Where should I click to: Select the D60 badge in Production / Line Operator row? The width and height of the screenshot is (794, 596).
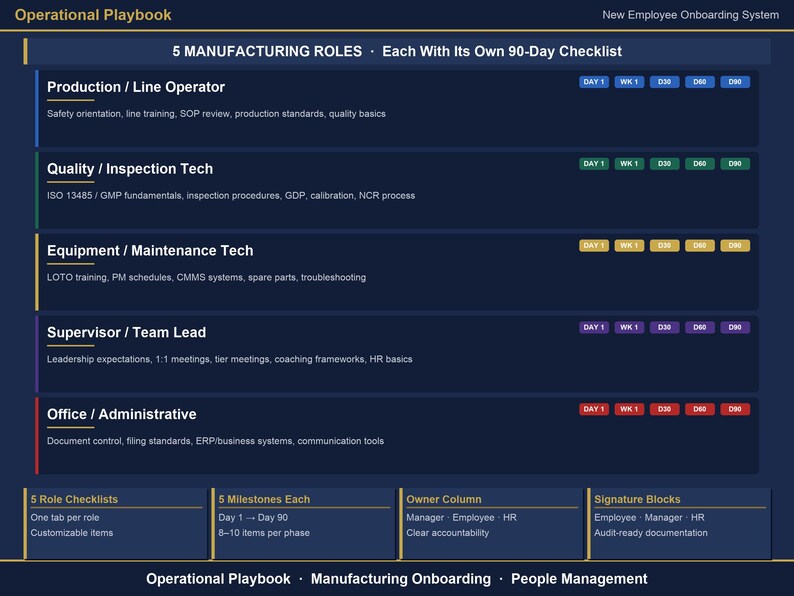coord(700,82)
